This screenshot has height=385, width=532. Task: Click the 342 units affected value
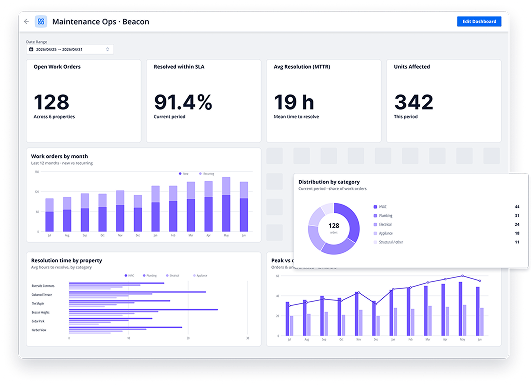[414, 102]
